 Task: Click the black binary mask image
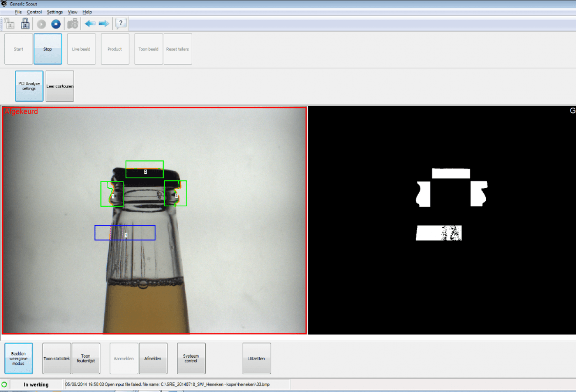442,220
